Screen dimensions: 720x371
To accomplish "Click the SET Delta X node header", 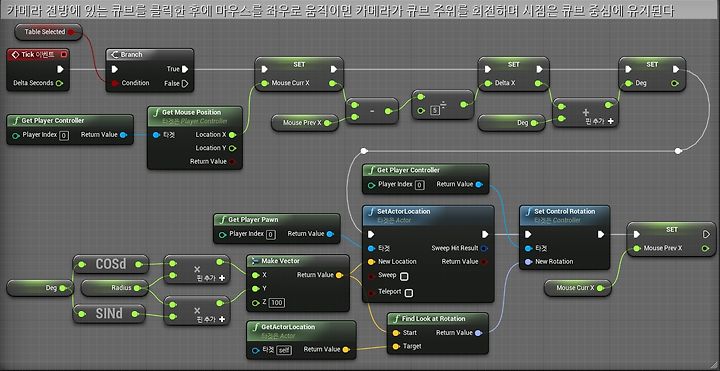I will (x=513, y=65).
